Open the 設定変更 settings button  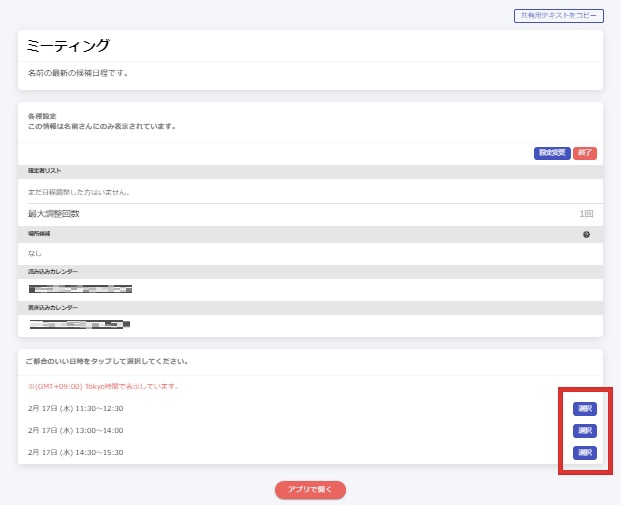(x=552, y=153)
